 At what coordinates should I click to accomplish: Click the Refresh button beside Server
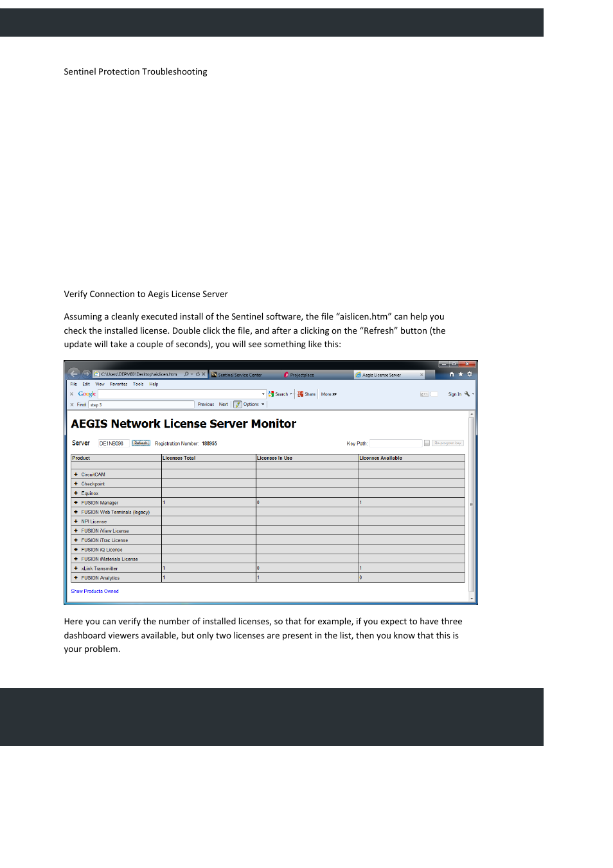click(x=141, y=443)
